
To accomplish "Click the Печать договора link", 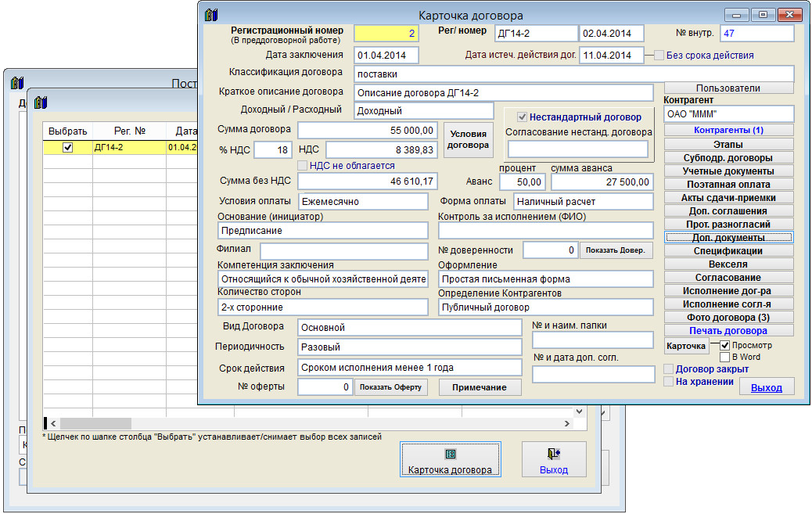I will (728, 331).
